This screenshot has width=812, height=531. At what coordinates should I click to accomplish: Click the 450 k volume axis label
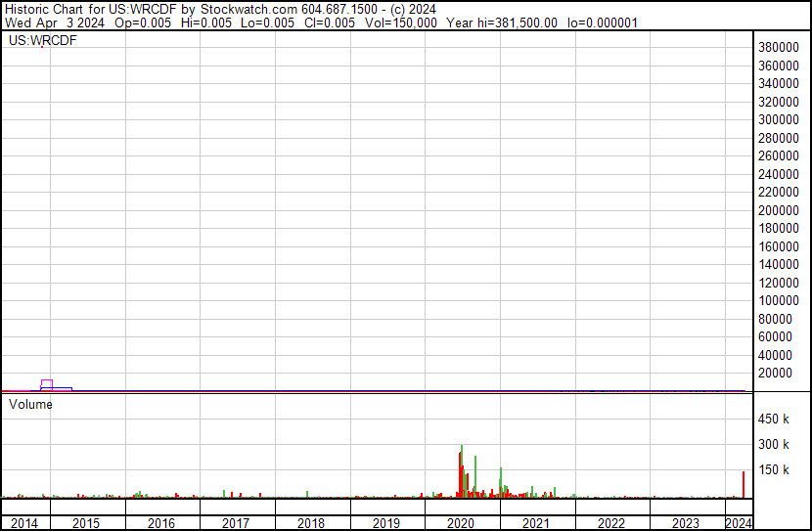[774, 420]
